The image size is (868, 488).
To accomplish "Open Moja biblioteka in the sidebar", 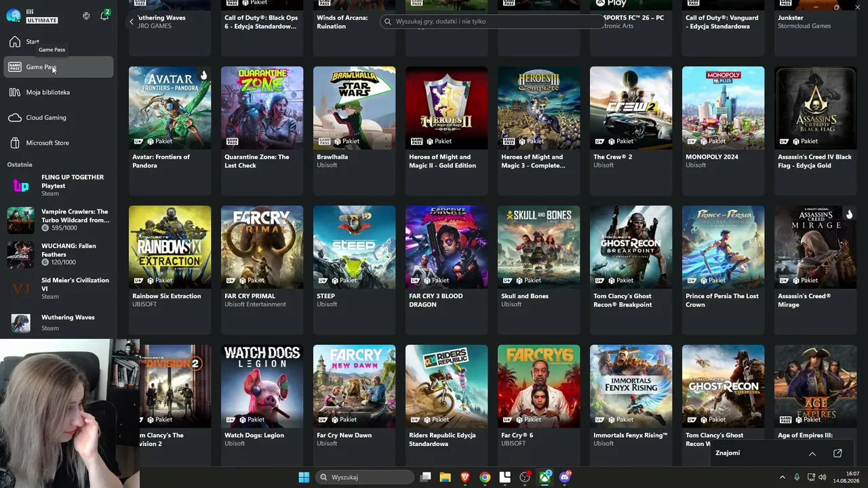I will pos(58,92).
